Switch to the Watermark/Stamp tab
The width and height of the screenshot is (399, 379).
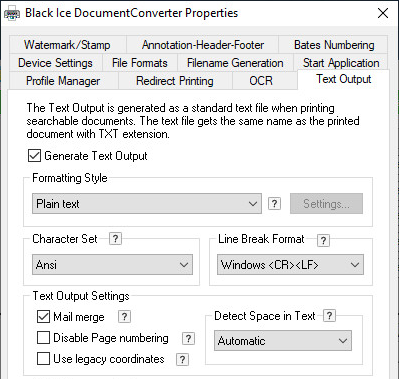click(x=67, y=45)
